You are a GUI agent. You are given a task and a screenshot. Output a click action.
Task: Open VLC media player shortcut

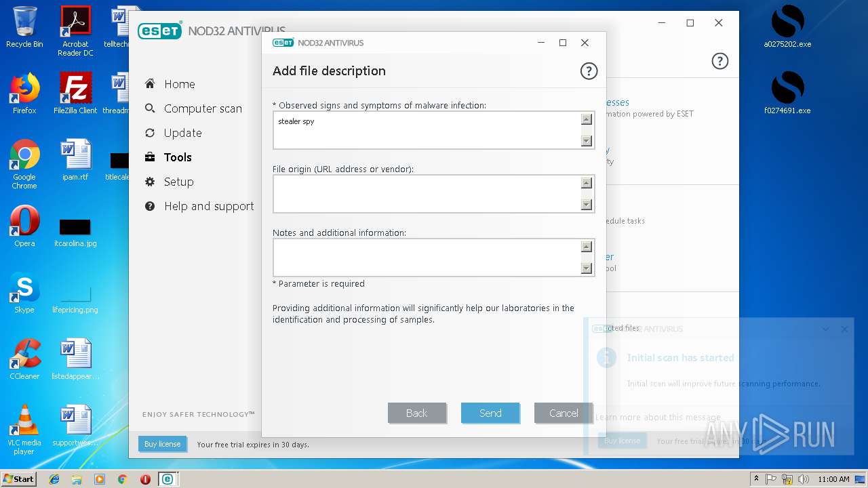tap(24, 429)
